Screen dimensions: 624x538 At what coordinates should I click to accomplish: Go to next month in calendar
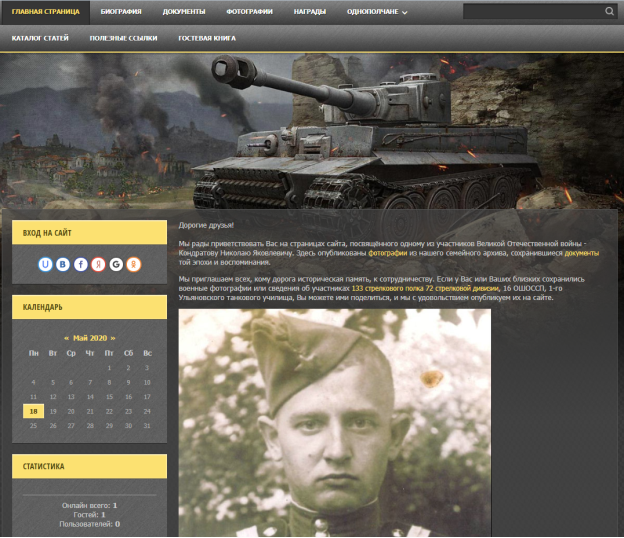[113, 338]
